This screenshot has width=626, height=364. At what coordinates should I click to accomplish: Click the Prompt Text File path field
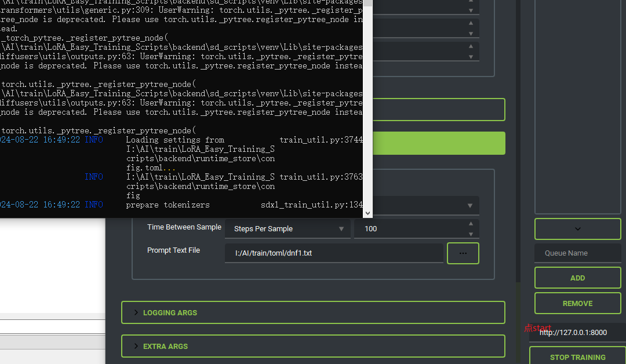[x=334, y=253]
